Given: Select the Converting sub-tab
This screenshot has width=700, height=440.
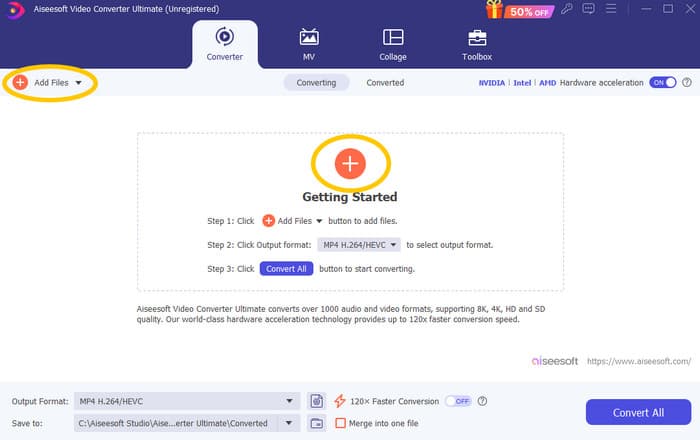Looking at the screenshot, I should pos(316,83).
